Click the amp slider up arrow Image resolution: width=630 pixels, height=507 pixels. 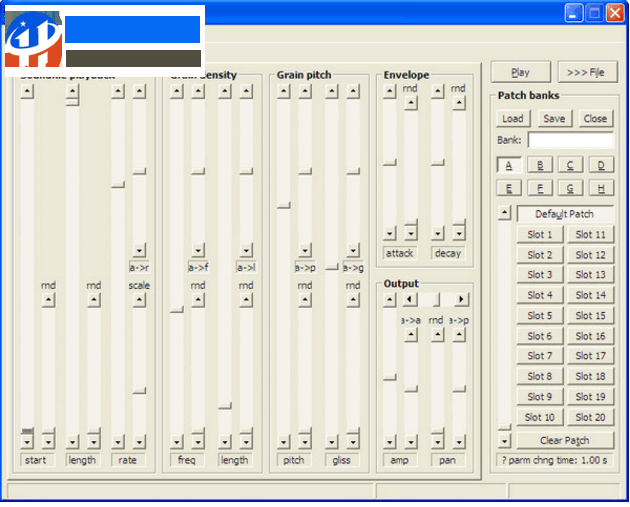tap(390, 299)
